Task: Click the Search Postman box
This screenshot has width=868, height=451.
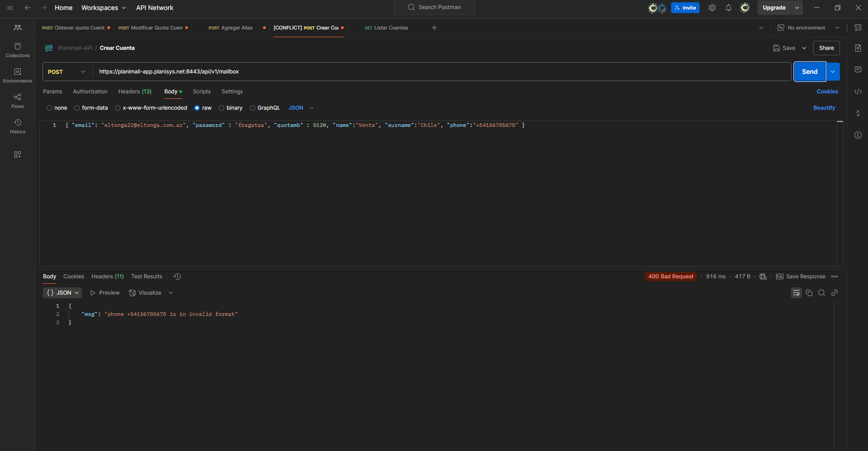Action: (434, 7)
